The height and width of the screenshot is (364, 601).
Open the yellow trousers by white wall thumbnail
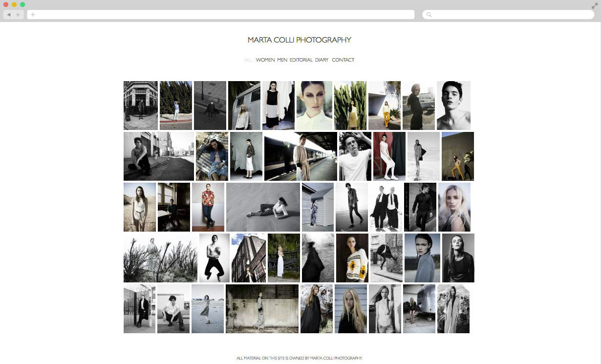[385, 106]
